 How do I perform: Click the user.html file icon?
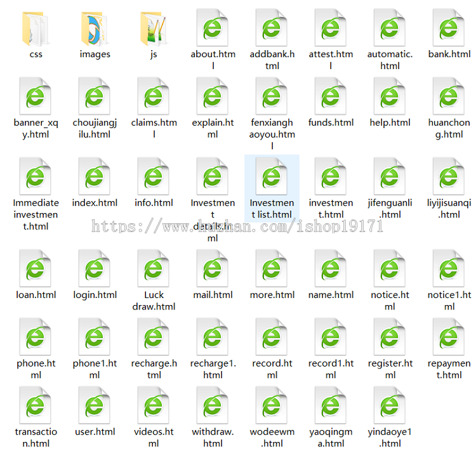click(x=94, y=405)
